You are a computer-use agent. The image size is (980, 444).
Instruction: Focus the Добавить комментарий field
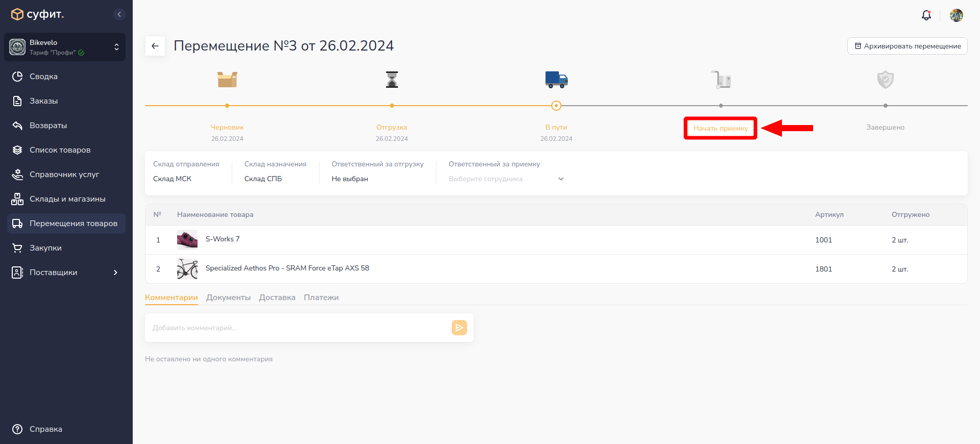pyautogui.click(x=298, y=328)
